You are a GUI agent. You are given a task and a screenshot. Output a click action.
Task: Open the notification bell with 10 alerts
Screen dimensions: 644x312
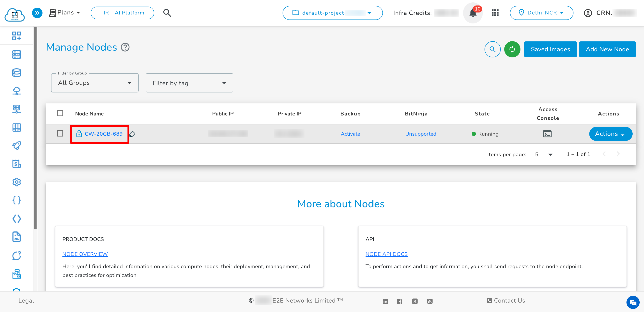[472, 13]
